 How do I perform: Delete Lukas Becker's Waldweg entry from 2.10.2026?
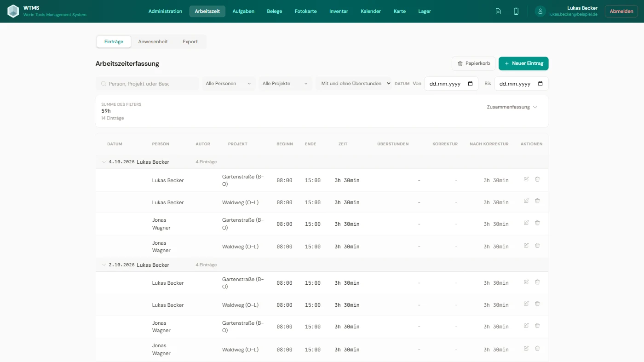click(537, 304)
